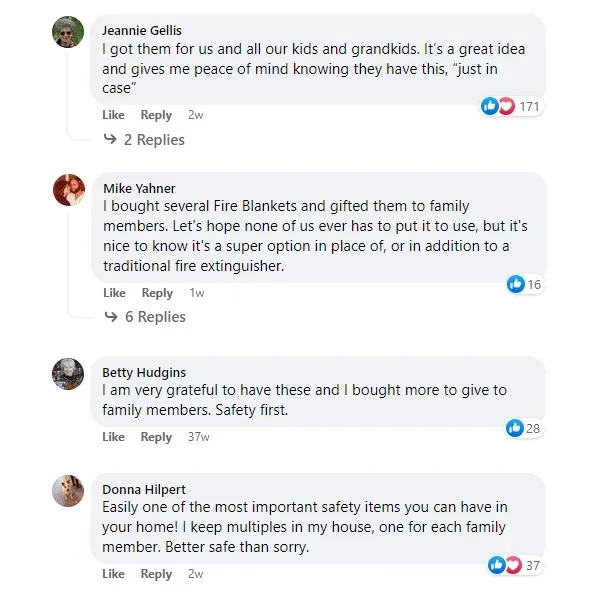This screenshot has height=600, width=600.
Task: Click the 1w timestamp on Mike's comment
Action: (x=197, y=293)
